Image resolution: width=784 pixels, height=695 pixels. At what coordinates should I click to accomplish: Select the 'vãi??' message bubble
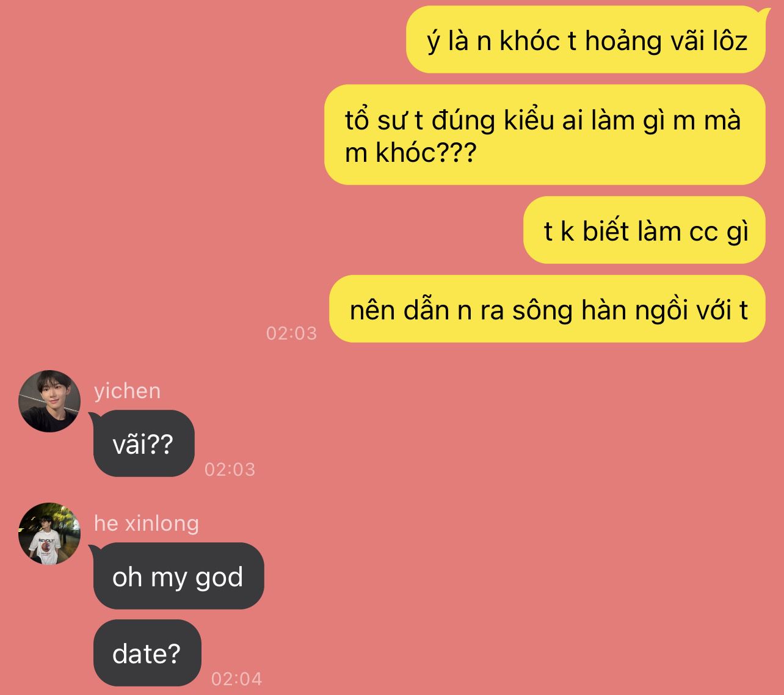(x=143, y=443)
